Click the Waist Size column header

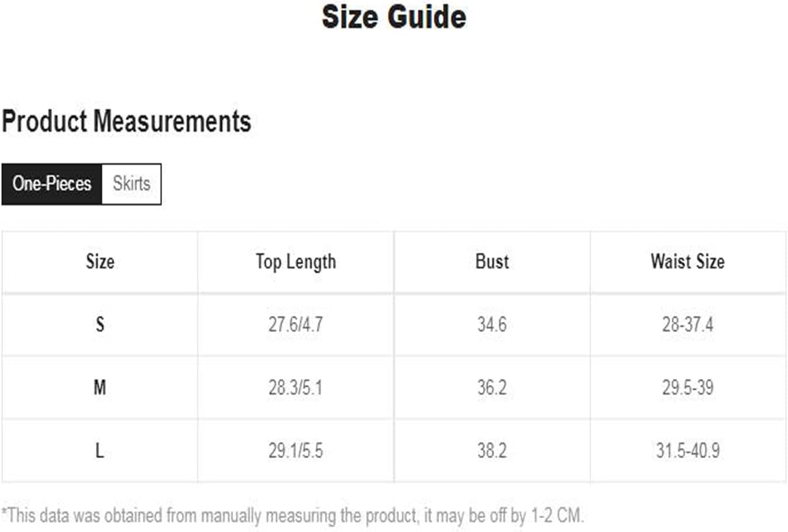688,262
